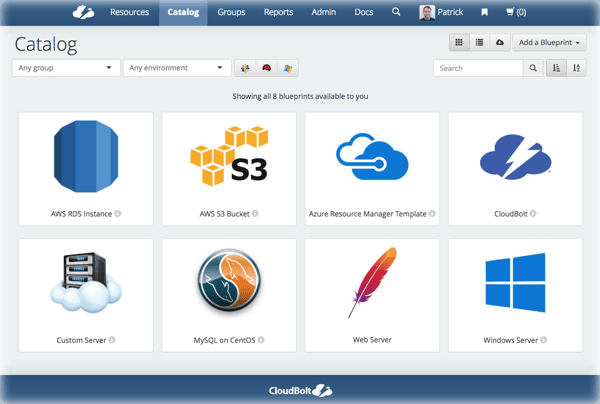
Task: Click the AWS RDS Instance label
Action: 81,214
